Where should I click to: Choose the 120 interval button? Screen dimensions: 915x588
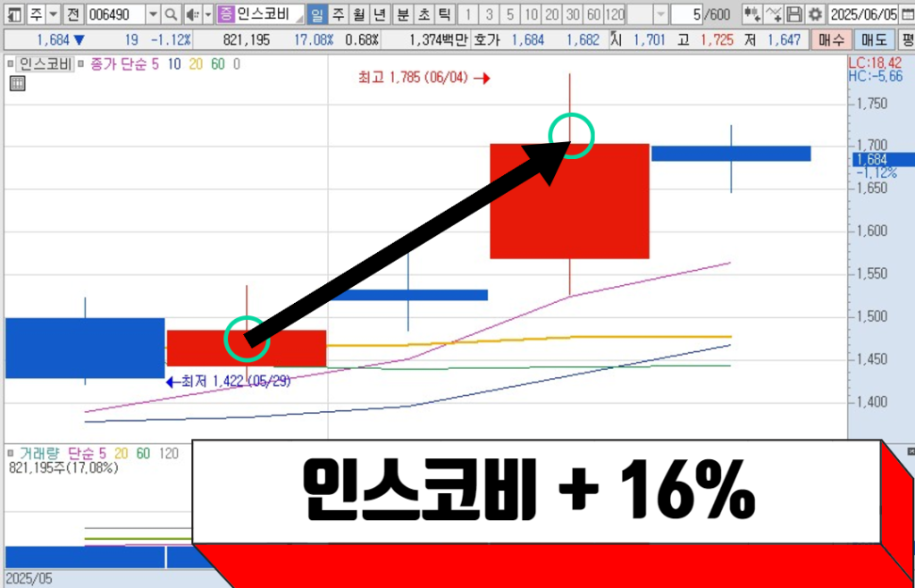pyautogui.click(x=615, y=13)
